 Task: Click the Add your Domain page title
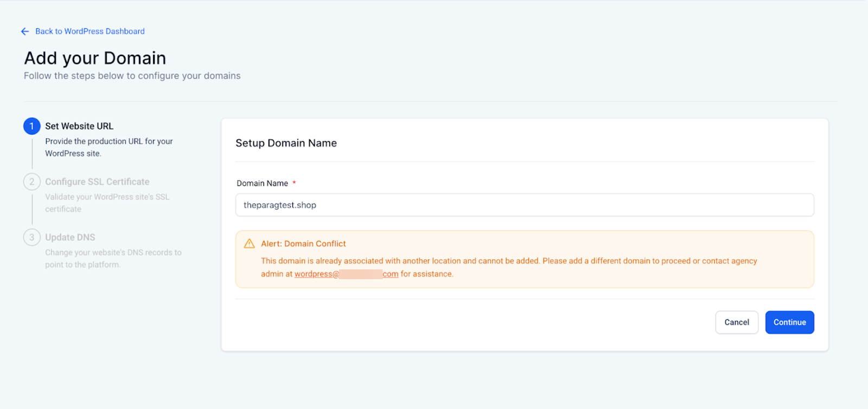tap(95, 58)
